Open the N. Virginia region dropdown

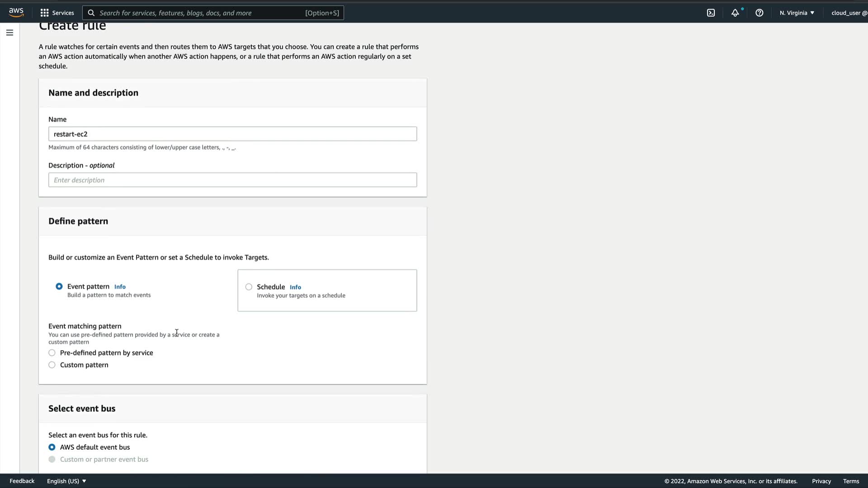[797, 13]
